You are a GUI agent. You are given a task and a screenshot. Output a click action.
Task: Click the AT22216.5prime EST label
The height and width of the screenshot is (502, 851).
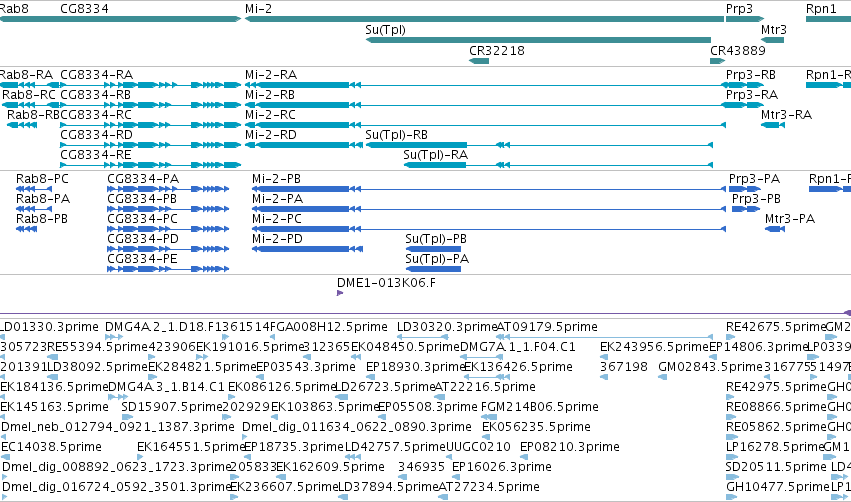(486, 386)
